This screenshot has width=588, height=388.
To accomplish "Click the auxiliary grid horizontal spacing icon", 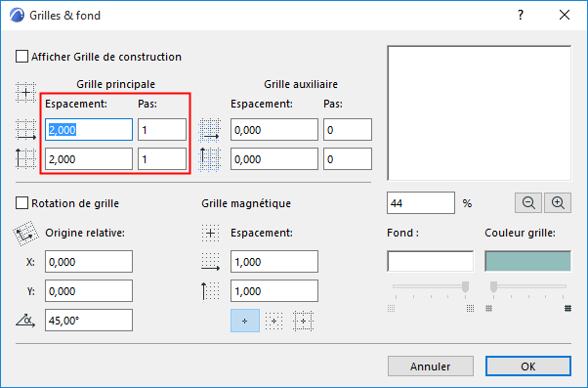I will pos(210,130).
